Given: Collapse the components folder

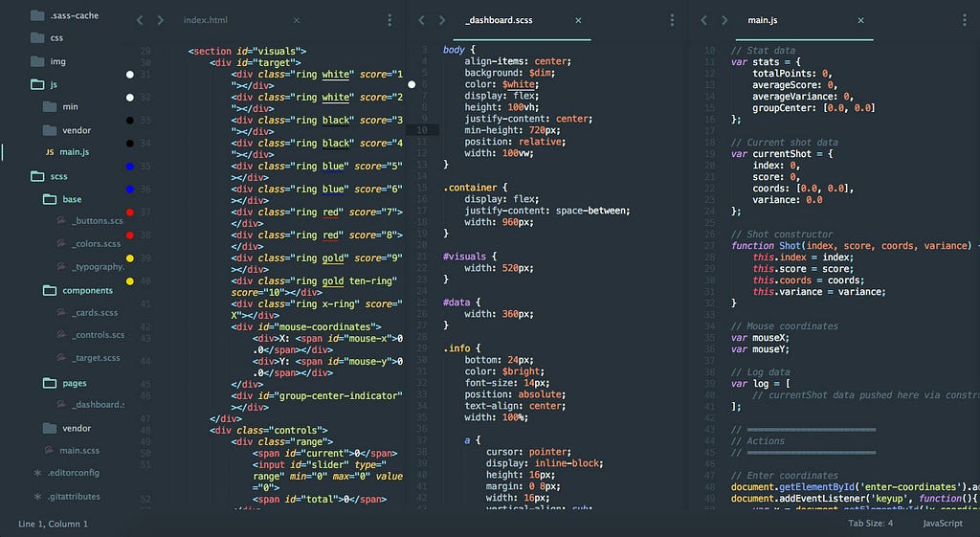Looking at the screenshot, I should pos(78,291).
